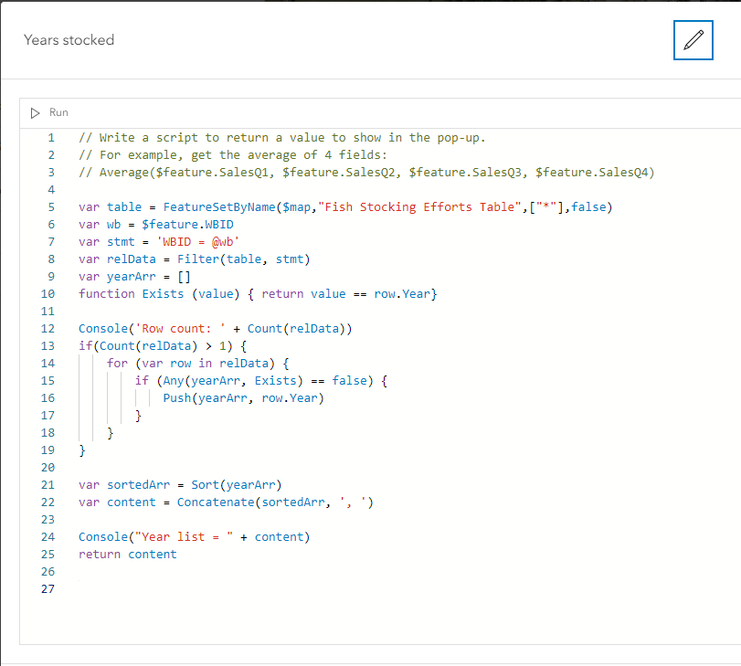Place cursor on empty line 27 of editor

point(300,589)
